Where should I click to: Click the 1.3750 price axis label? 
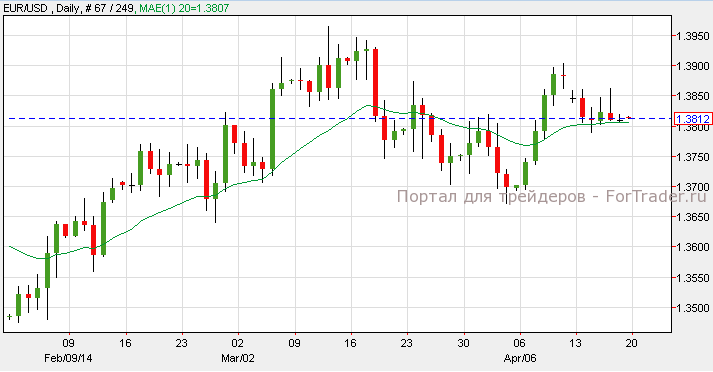[693, 157]
